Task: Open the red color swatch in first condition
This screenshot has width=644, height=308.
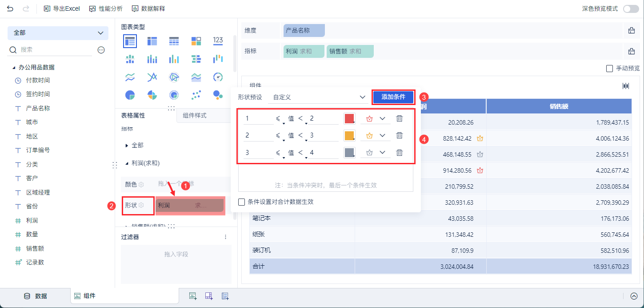Action: pos(349,118)
